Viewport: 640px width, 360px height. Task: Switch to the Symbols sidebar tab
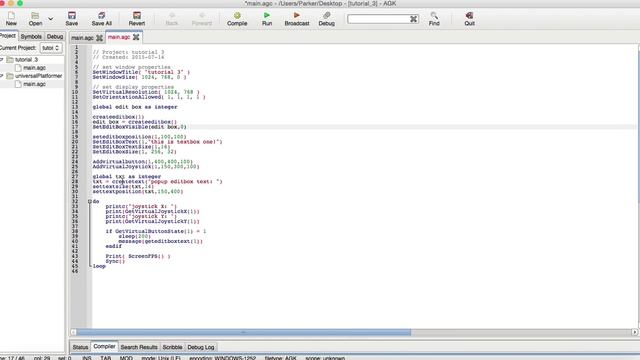31,36
